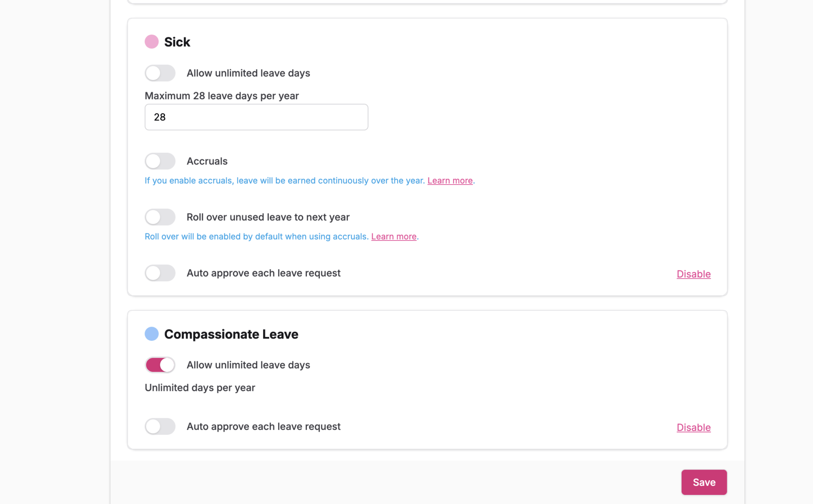813x504 pixels.
Task: Enable roll over unused leave to next year
Action: point(160,217)
